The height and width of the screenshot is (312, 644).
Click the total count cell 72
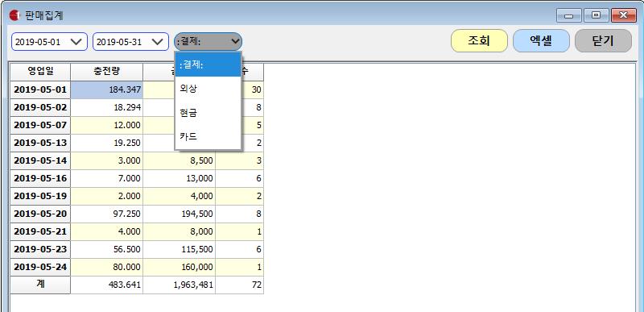pos(239,285)
